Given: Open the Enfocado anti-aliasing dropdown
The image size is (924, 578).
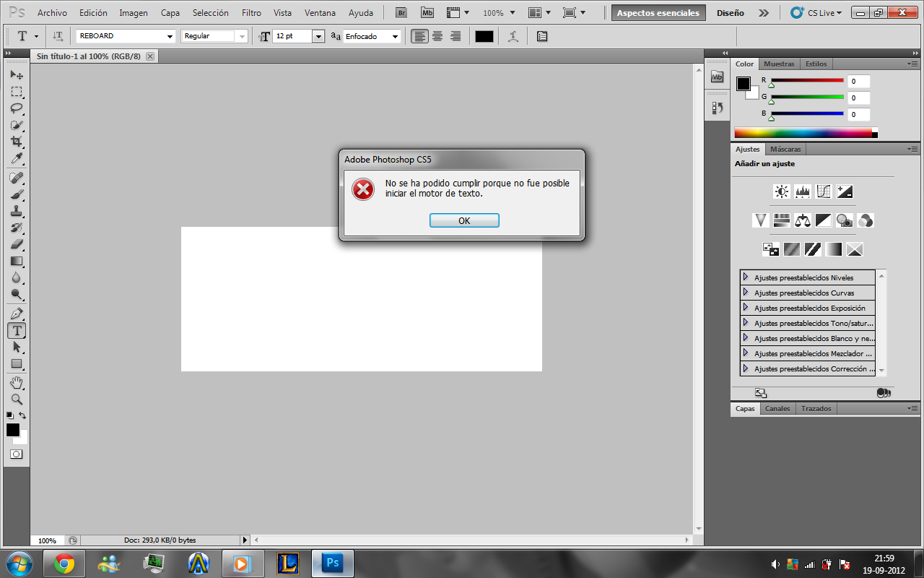Looking at the screenshot, I should 395,36.
